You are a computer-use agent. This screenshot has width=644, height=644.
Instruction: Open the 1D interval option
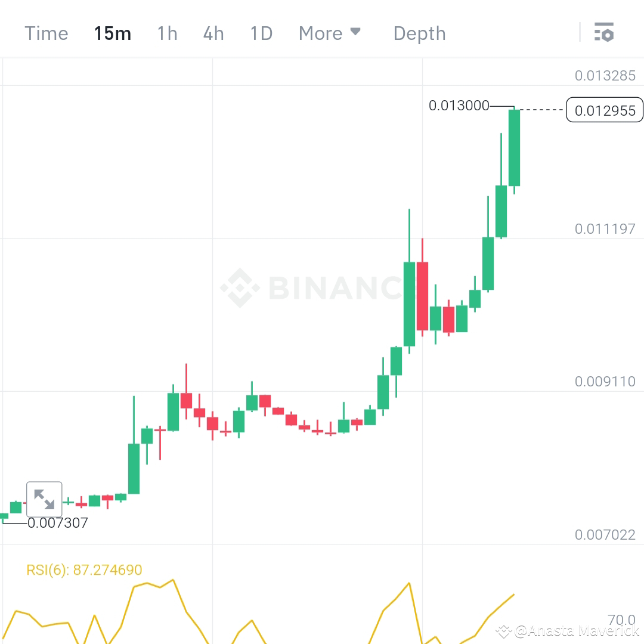tap(261, 33)
